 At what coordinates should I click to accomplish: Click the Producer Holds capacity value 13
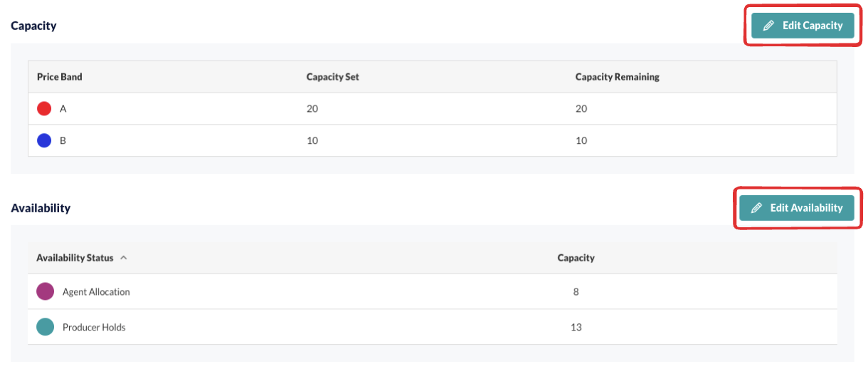[576, 327]
